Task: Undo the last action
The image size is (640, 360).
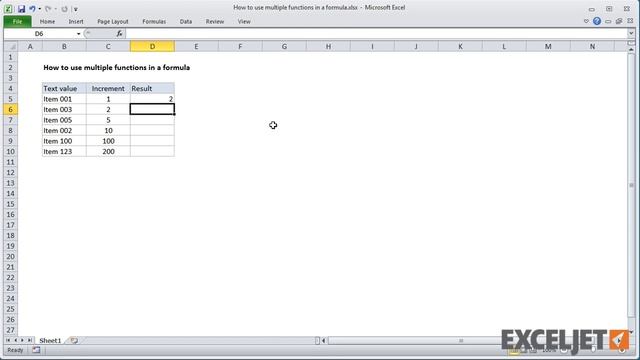Action: (32, 9)
